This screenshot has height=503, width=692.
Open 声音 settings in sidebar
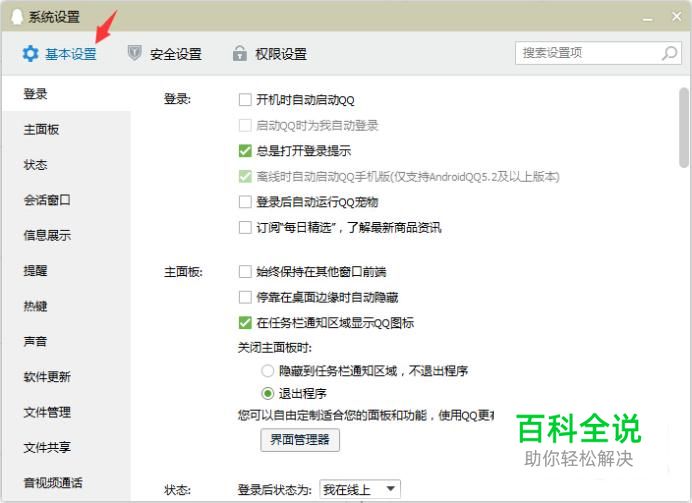pos(67,341)
